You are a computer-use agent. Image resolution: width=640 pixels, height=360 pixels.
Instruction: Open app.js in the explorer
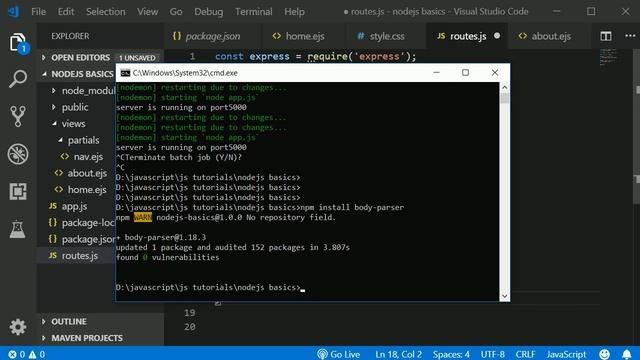click(x=74, y=206)
